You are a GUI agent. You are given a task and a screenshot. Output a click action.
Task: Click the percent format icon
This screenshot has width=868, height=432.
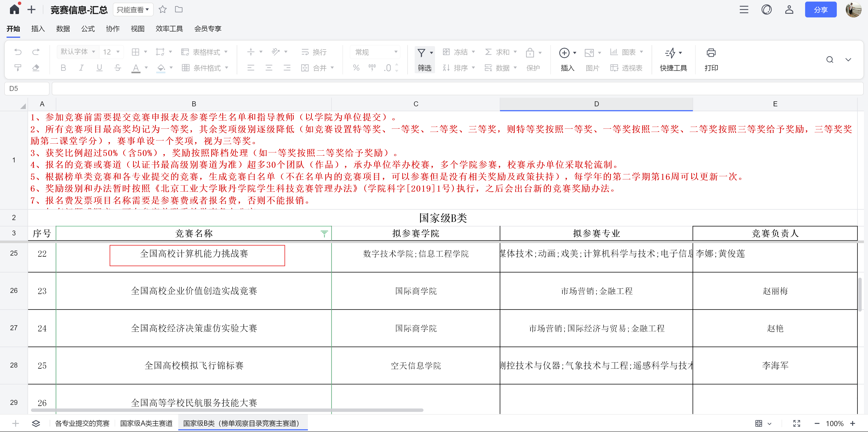(x=356, y=68)
